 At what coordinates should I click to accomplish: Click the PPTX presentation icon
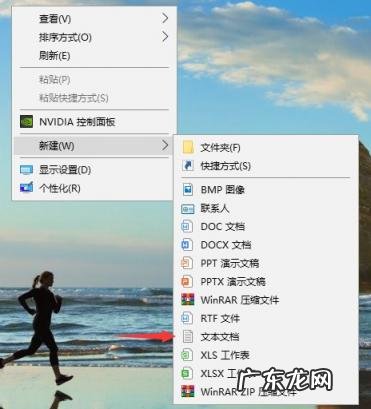(x=187, y=281)
